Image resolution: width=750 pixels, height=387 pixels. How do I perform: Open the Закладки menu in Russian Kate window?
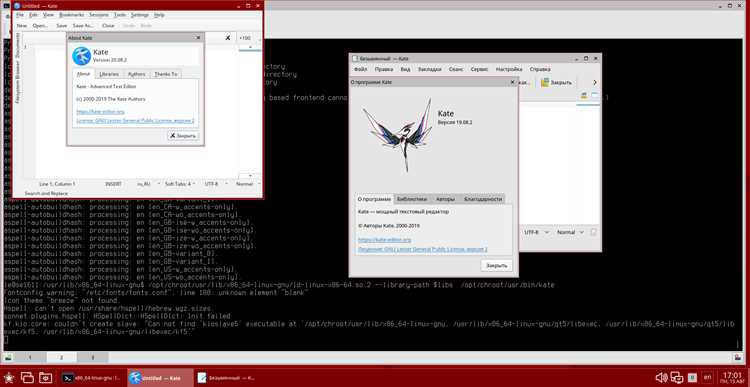(430, 69)
